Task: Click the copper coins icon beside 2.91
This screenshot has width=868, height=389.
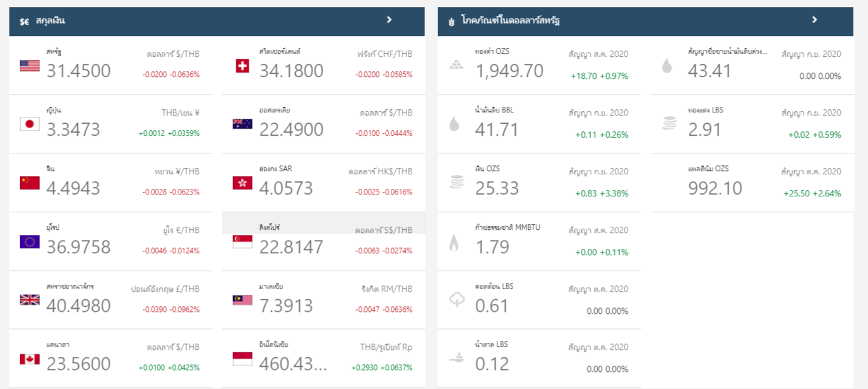Action: [x=669, y=124]
